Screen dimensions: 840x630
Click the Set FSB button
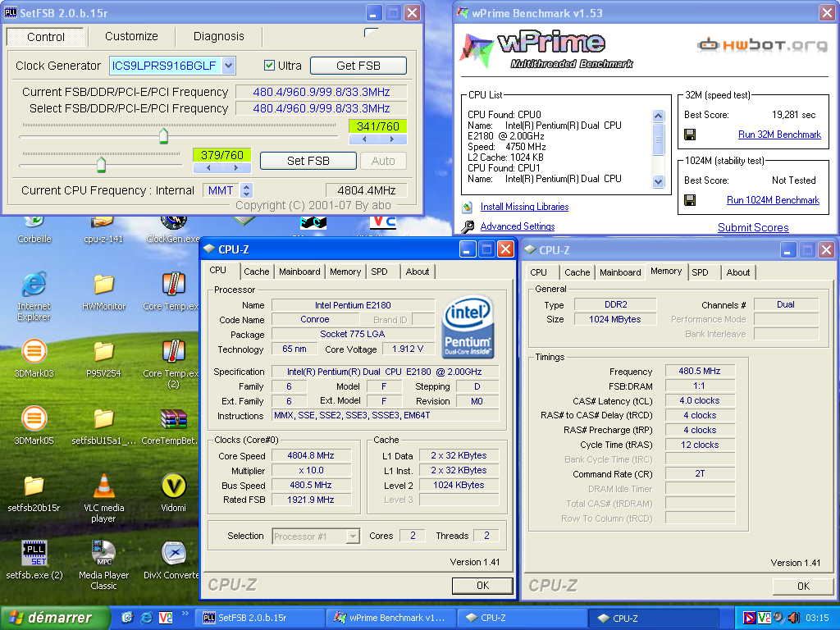coord(308,161)
